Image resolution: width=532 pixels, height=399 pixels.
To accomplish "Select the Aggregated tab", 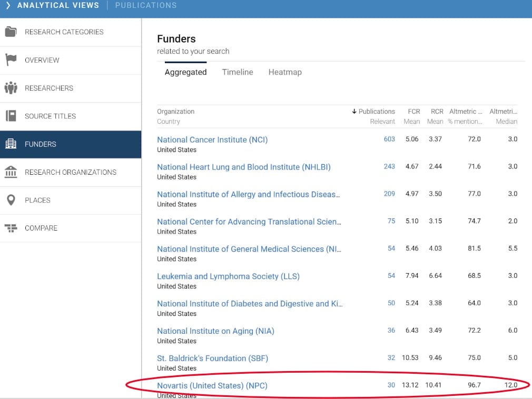I will coord(185,72).
